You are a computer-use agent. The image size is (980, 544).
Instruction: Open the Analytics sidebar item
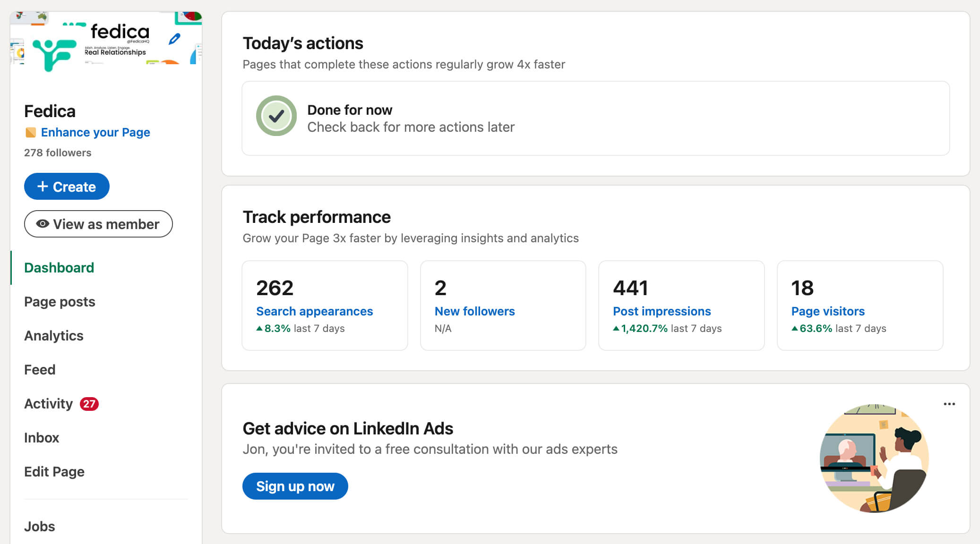click(x=54, y=336)
